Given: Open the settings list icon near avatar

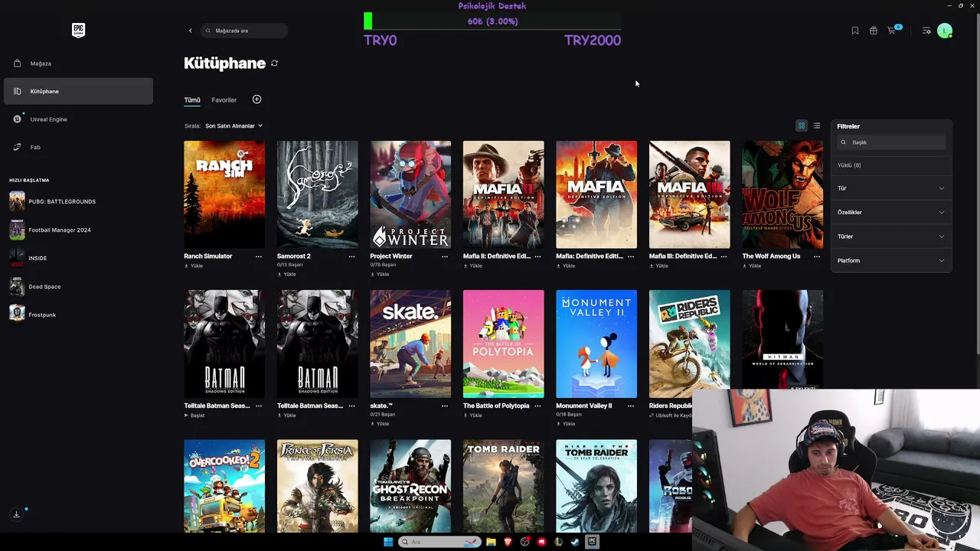Looking at the screenshot, I should (x=926, y=31).
